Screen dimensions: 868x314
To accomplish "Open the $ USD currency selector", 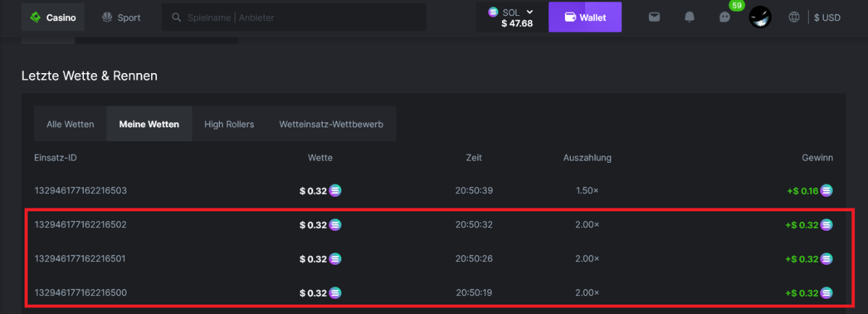I will pyautogui.click(x=827, y=17).
